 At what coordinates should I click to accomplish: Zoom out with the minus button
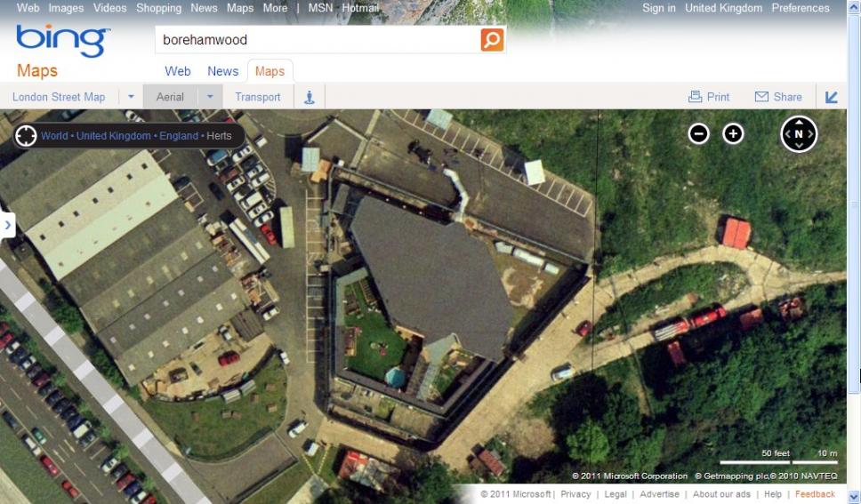coord(699,134)
